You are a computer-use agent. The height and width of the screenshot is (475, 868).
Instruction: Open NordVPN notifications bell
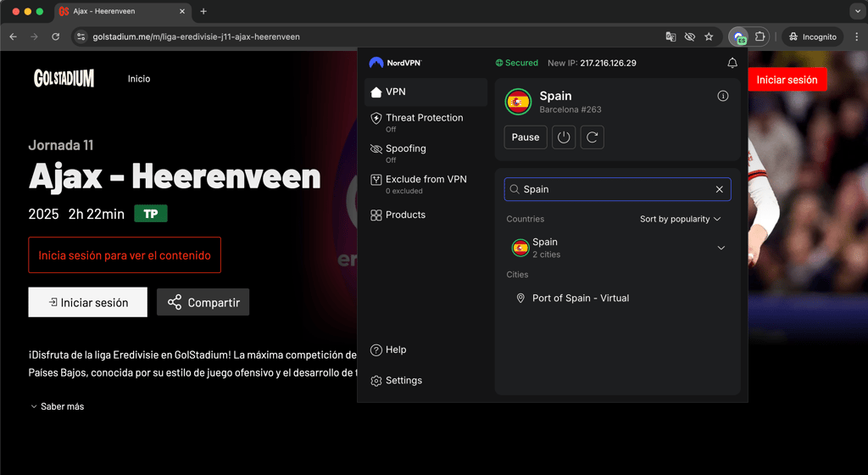(732, 63)
